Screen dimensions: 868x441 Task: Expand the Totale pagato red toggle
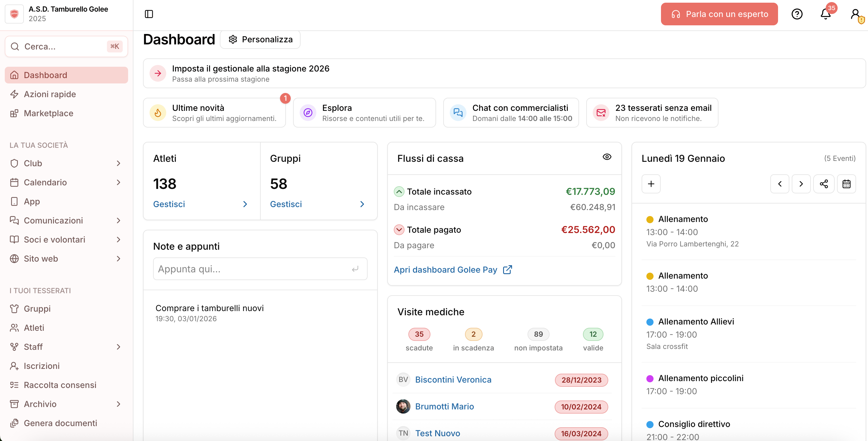(x=399, y=230)
